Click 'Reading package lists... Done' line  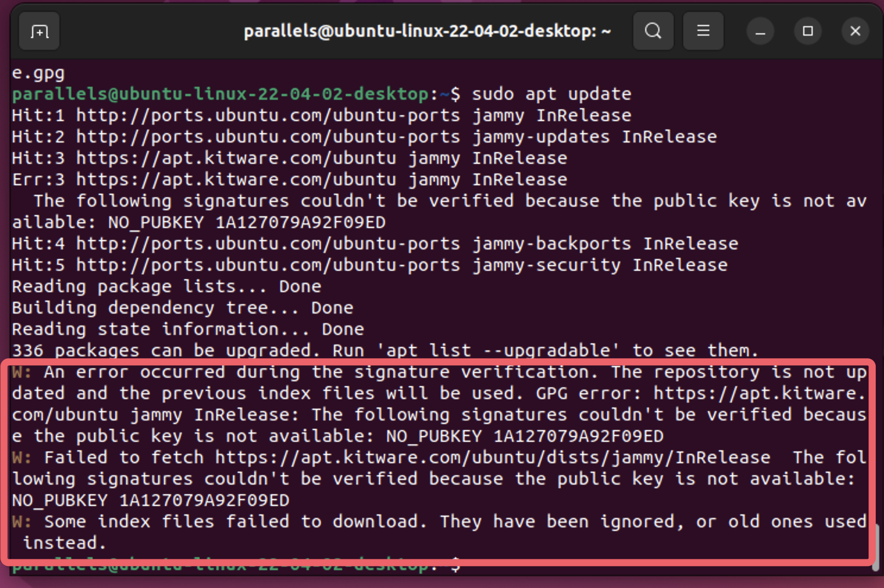tap(166, 286)
